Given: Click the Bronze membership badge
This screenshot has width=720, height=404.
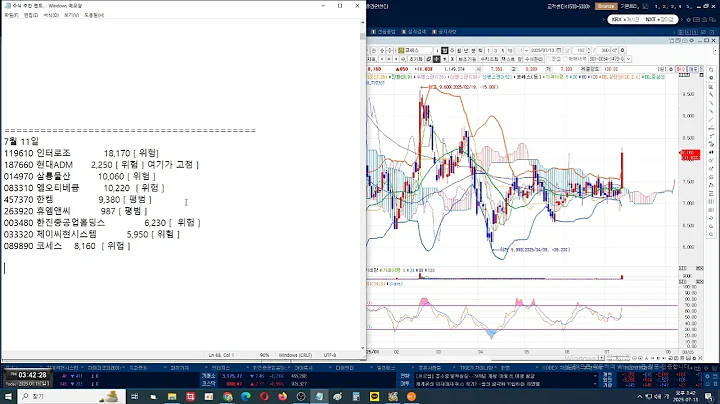Looking at the screenshot, I should pos(606,6).
